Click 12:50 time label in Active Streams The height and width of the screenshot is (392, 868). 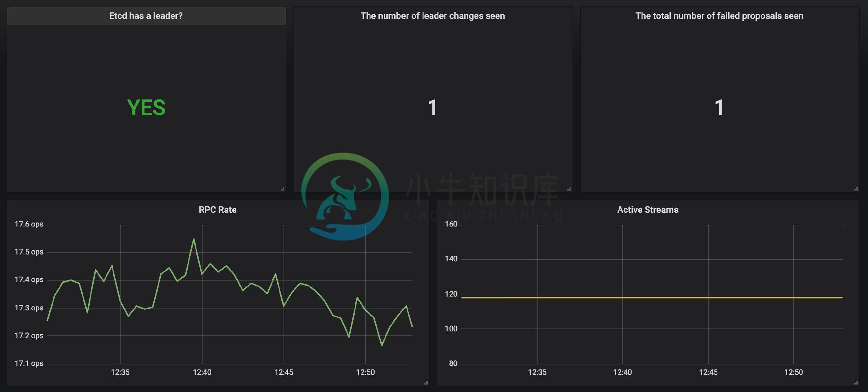794,372
